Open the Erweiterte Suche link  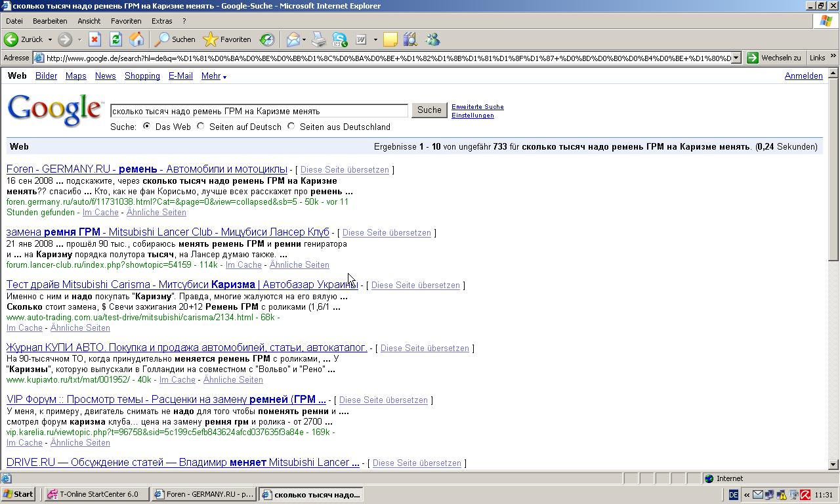click(478, 106)
